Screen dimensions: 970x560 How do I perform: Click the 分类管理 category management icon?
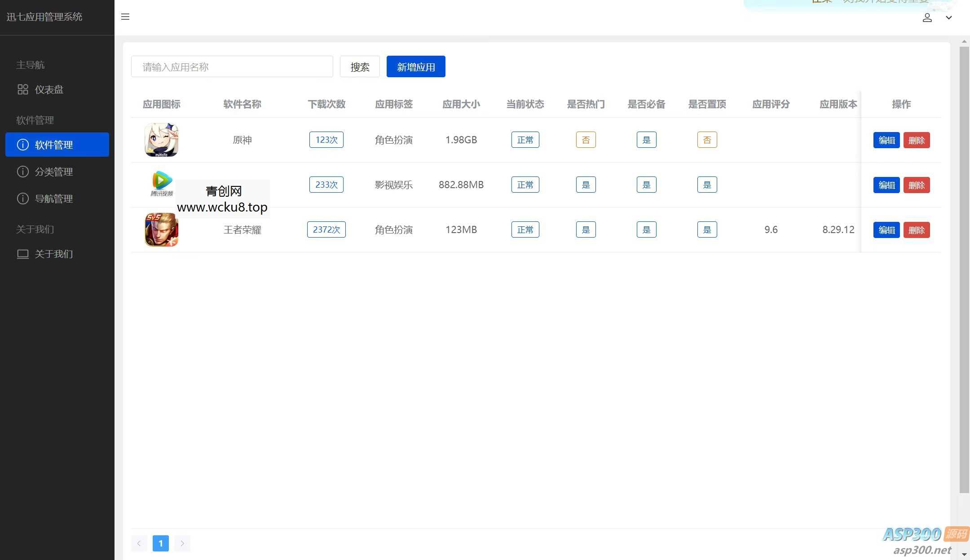(x=23, y=172)
